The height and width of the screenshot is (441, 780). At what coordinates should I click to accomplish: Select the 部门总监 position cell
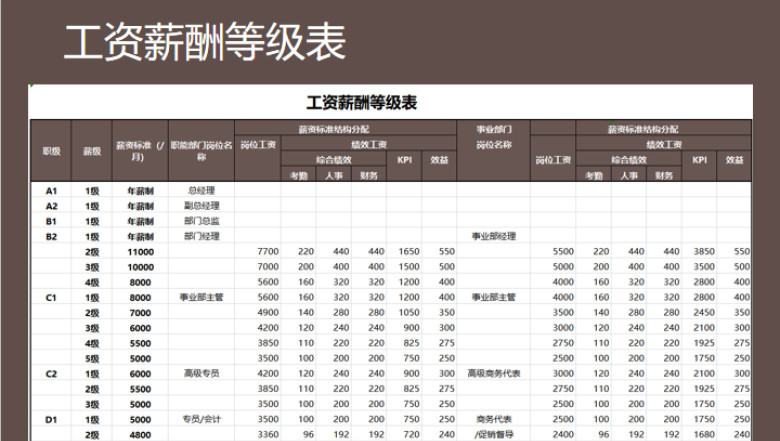pyautogui.click(x=201, y=221)
